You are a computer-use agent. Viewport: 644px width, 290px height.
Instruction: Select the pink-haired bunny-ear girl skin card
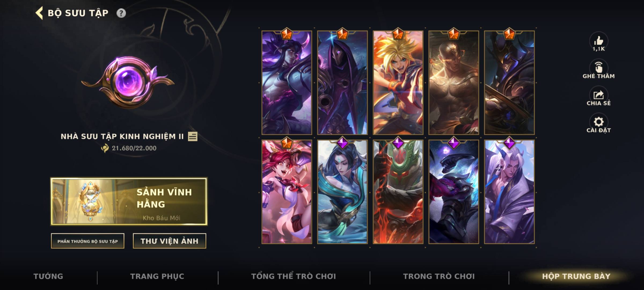pyautogui.click(x=287, y=192)
